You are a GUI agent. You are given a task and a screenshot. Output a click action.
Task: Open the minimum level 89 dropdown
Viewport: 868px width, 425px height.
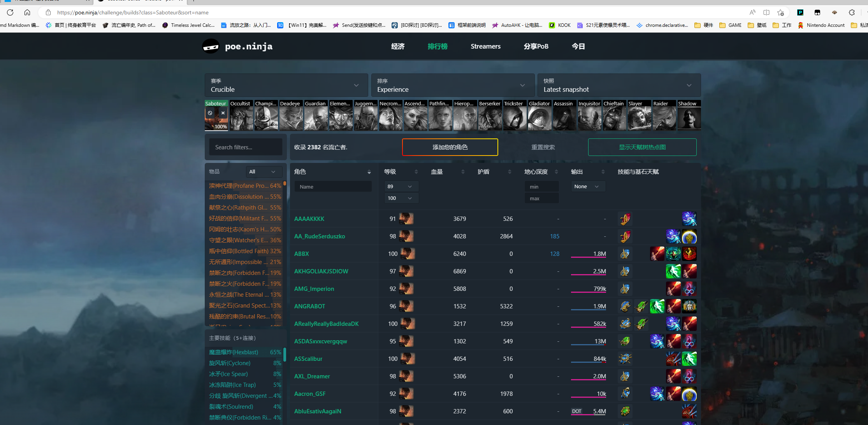[x=401, y=186]
